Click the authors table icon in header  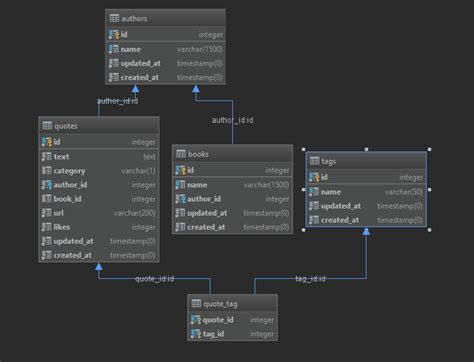(x=114, y=18)
